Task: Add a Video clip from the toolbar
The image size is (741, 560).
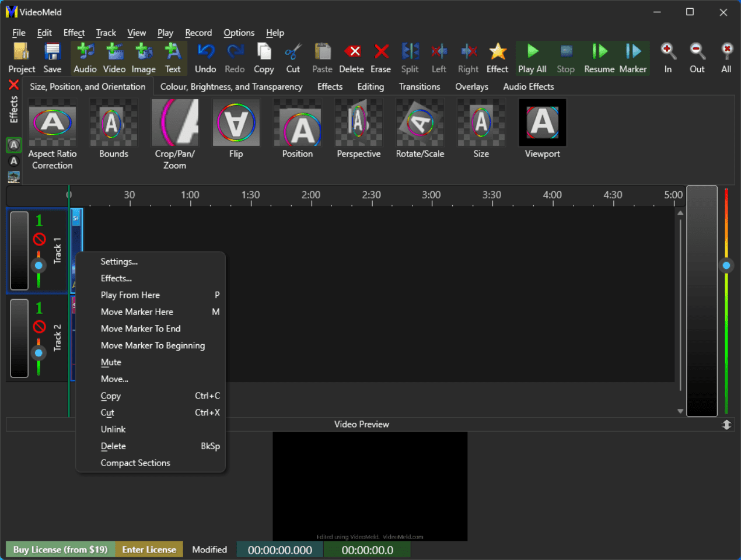Action: (114, 58)
